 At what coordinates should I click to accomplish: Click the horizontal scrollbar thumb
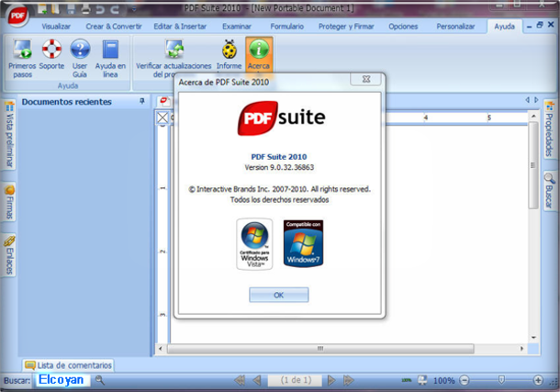pos(320,349)
